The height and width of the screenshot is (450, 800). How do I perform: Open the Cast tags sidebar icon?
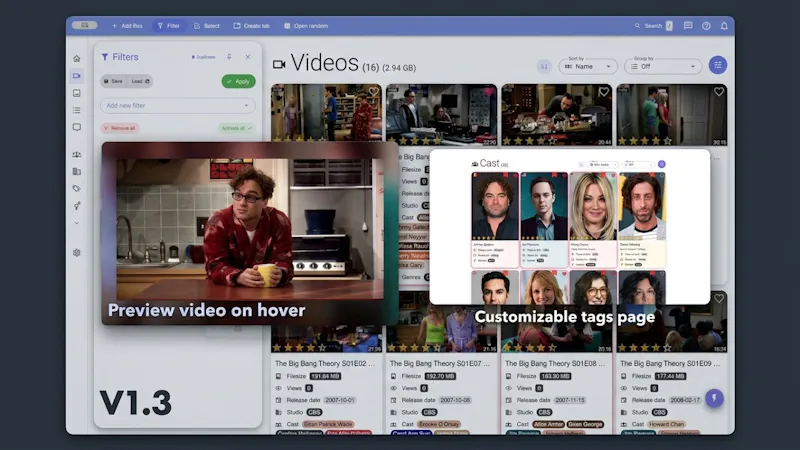pyautogui.click(x=77, y=155)
